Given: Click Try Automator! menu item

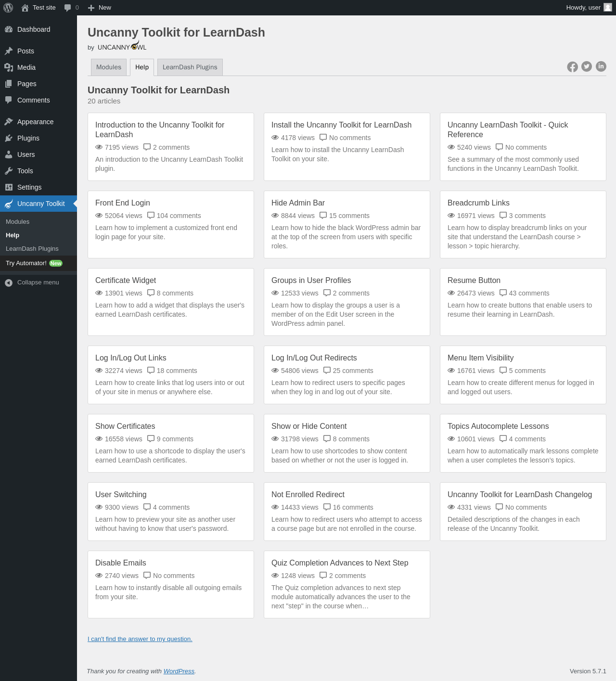Looking at the screenshot, I should pyautogui.click(x=38, y=263).
